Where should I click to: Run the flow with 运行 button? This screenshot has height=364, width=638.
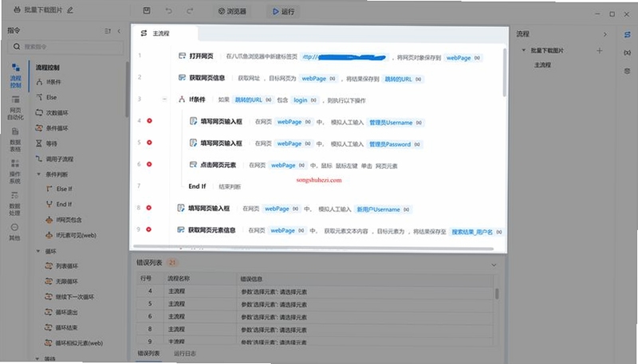284,11
